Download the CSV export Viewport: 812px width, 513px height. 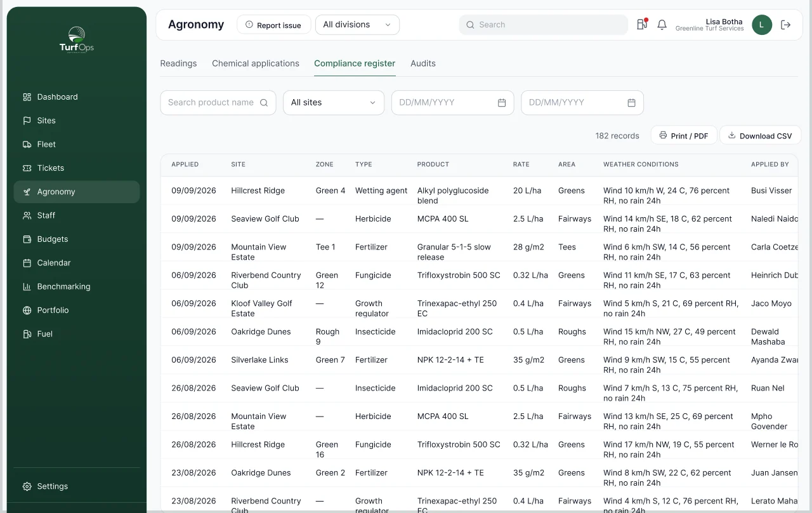coord(760,136)
